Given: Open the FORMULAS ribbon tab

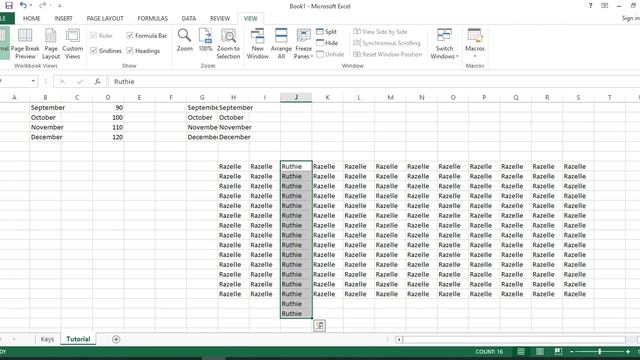Looking at the screenshot, I should click(x=153, y=18).
